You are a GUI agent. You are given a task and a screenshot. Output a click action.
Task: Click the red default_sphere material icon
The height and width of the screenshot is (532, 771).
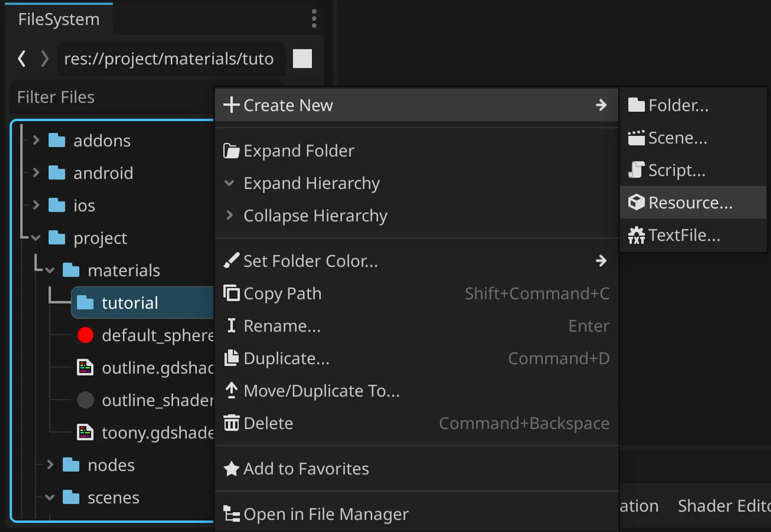coord(85,335)
